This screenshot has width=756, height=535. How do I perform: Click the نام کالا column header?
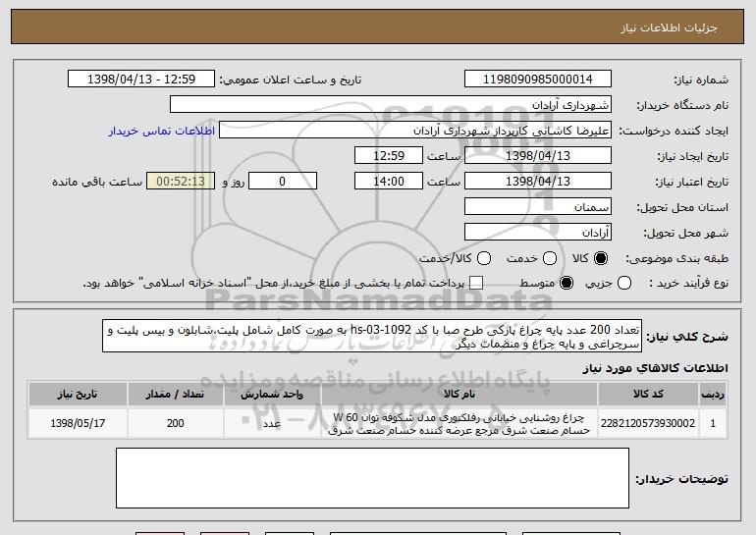pyautogui.click(x=459, y=395)
